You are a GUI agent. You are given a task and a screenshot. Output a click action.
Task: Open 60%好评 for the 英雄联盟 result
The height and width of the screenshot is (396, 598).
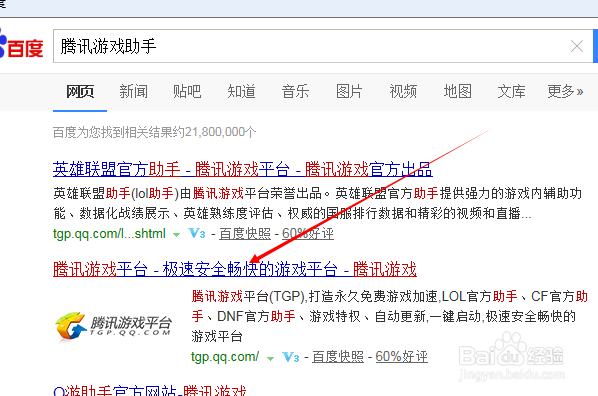point(308,233)
